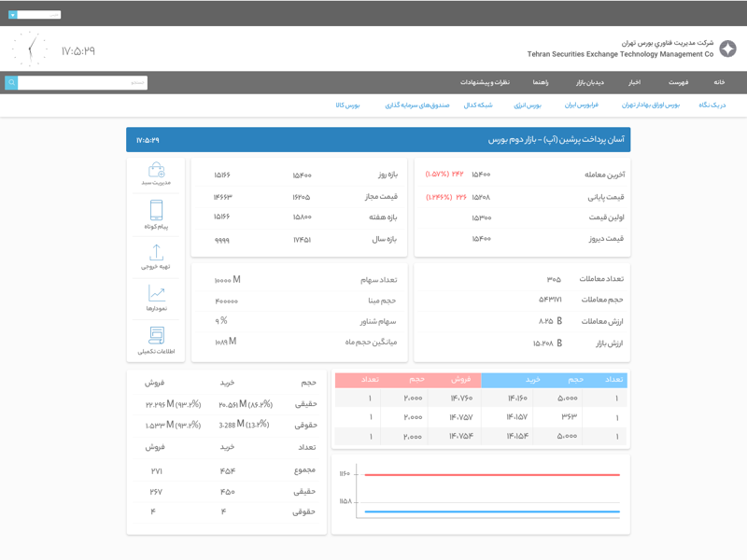
Task: Open the راهنما (Help) menu
Action: point(541,83)
